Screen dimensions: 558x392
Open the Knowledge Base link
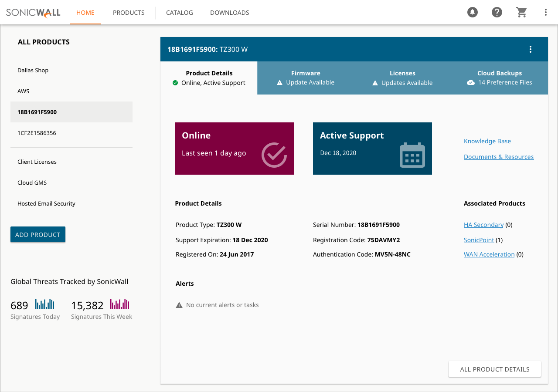pos(487,141)
